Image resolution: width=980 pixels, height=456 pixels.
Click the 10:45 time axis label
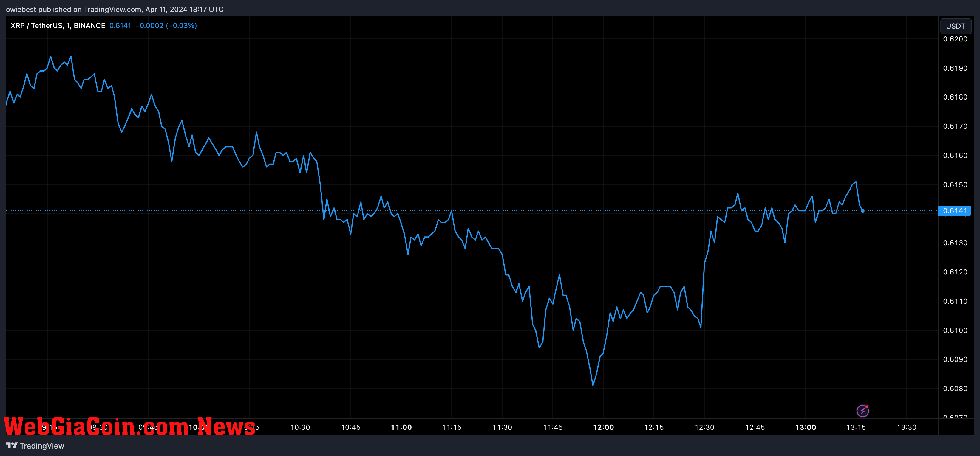pos(350,427)
